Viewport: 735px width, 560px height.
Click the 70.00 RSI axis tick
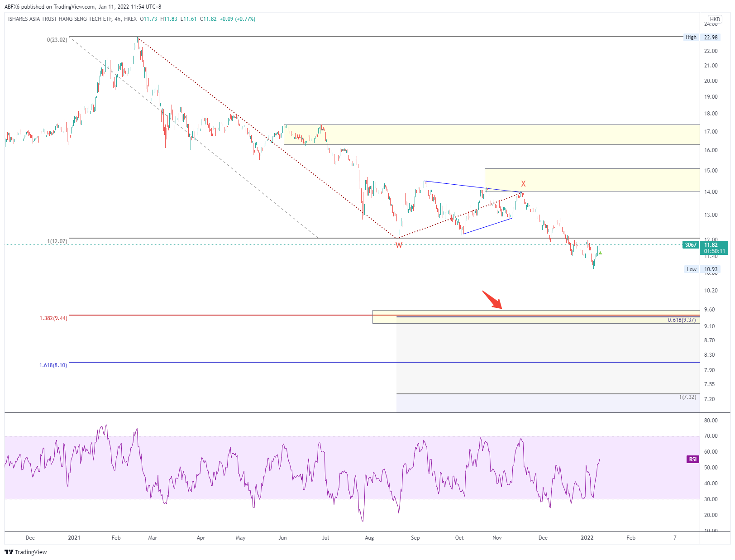click(x=711, y=436)
